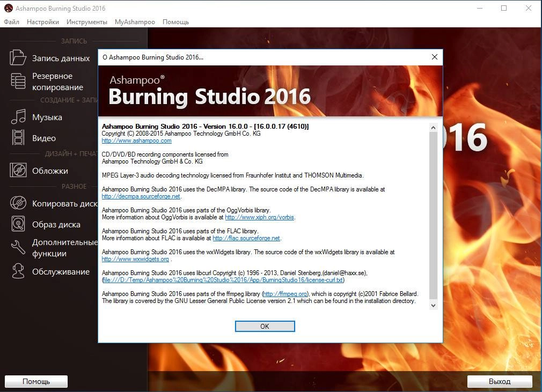The width and height of the screenshot is (542, 392).
Task: Click the Обложки disc cover icon
Action: click(x=18, y=171)
